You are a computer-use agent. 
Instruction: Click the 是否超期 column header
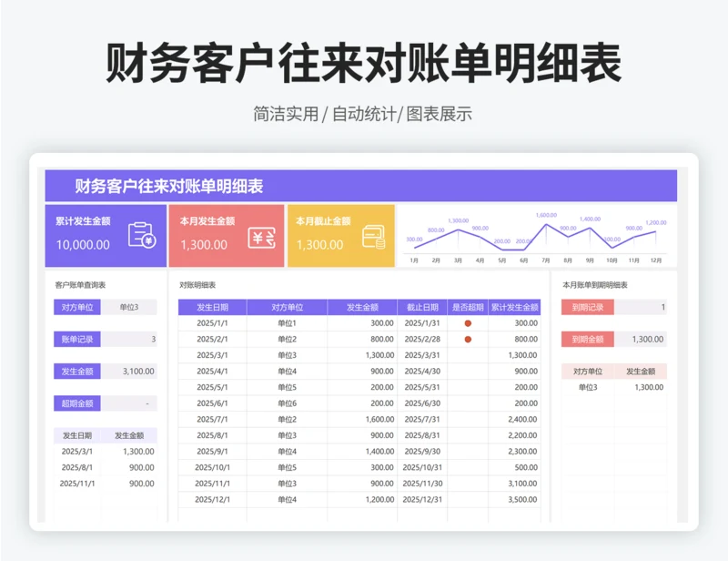(468, 307)
